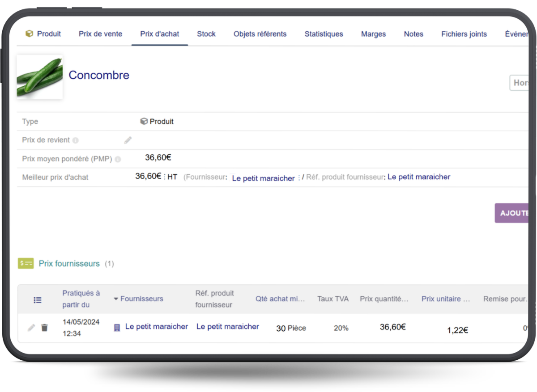This screenshot has width=537, height=392.
Task: Open supplier link in Meilleur prix d'achat row
Action: click(x=263, y=178)
